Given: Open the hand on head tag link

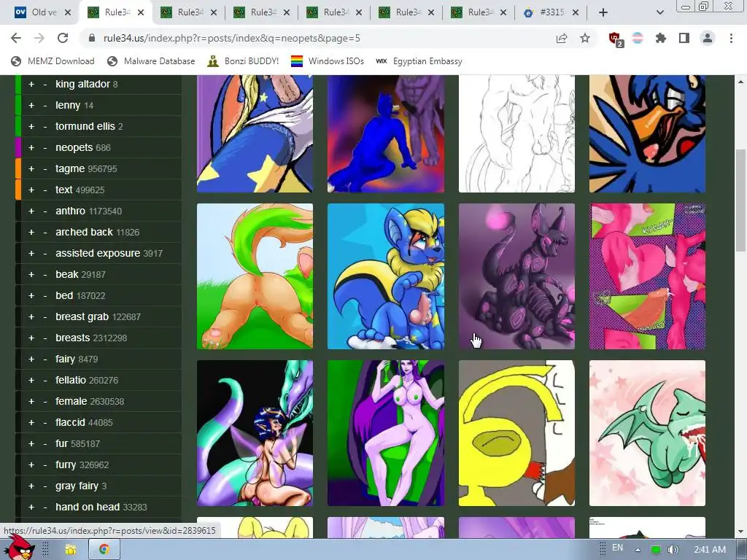Looking at the screenshot, I should coord(88,507).
